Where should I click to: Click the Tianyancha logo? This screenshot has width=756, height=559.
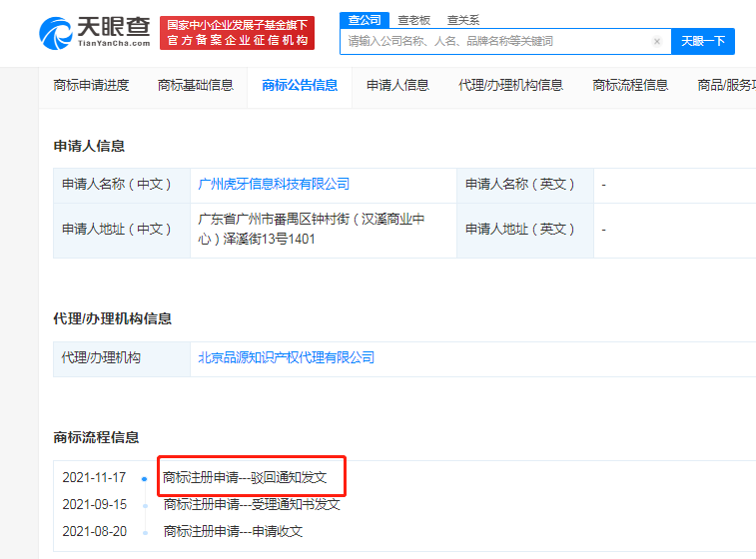tap(95, 33)
